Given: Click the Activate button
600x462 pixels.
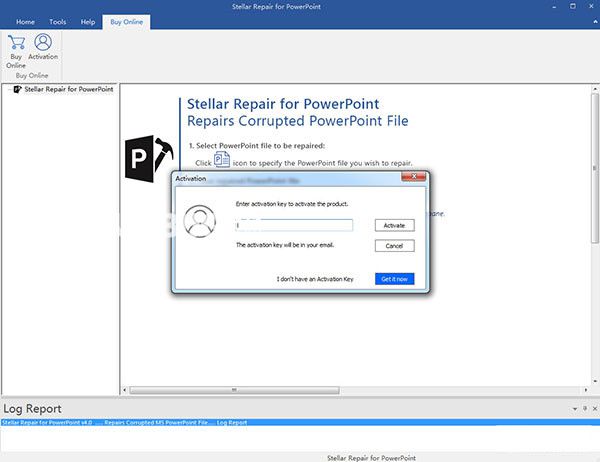Looking at the screenshot, I should click(x=395, y=225).
